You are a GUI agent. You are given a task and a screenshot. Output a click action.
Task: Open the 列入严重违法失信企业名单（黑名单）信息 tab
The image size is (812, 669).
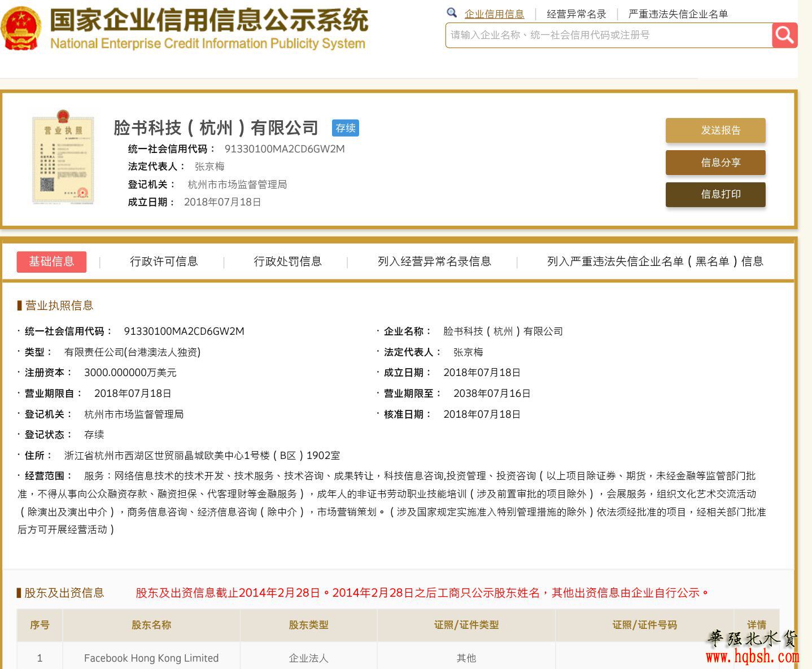(x=655, y=261)
